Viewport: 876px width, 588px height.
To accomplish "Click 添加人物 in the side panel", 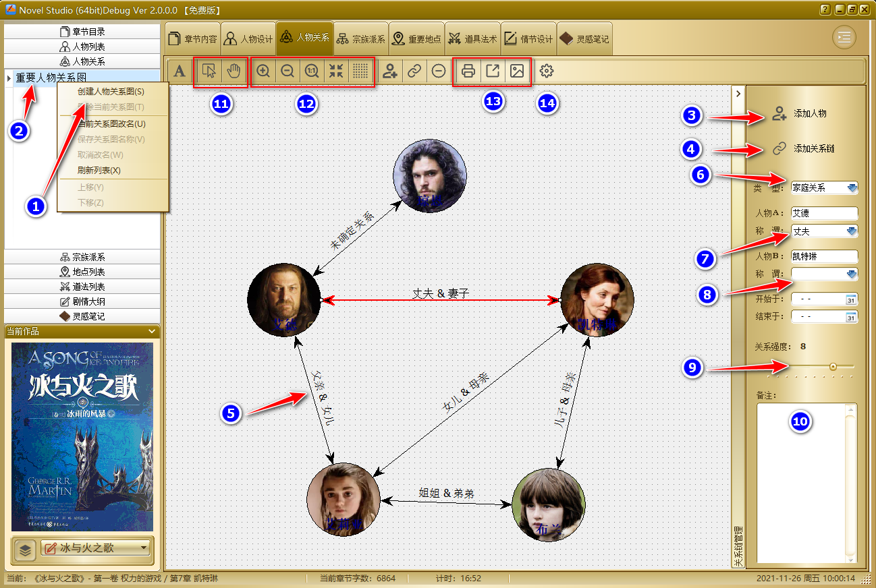I will pos(800,113).
